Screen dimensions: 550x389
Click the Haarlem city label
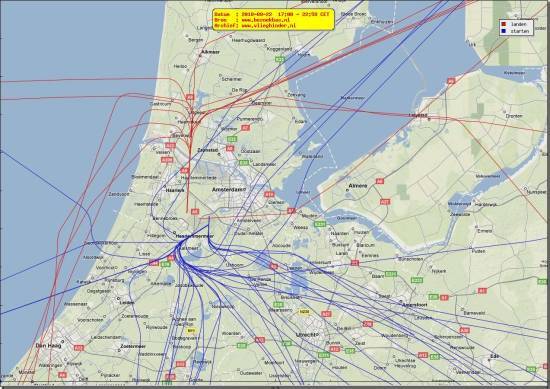pyautogui.click(x=175, y=190)
